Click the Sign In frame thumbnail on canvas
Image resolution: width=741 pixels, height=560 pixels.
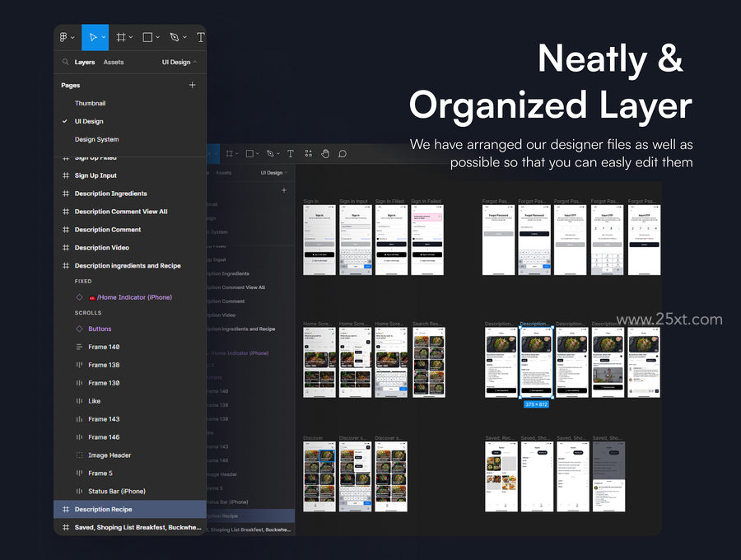pos(319,240)
